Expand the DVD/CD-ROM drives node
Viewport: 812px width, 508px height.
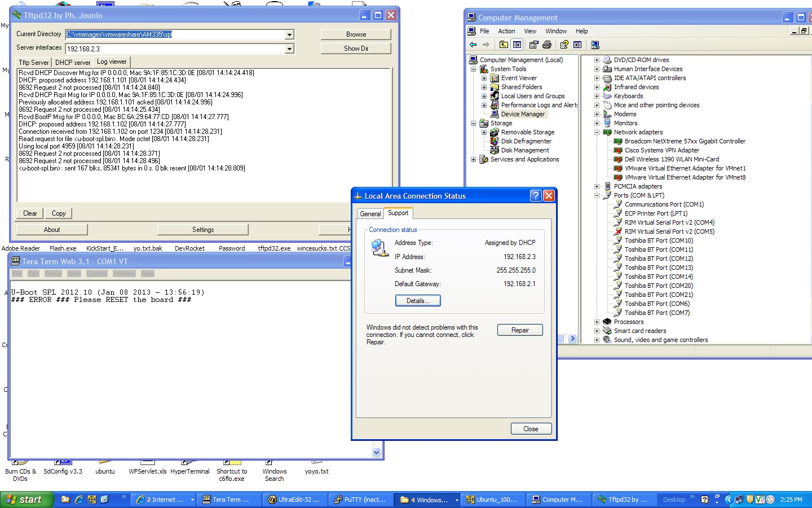pos(597,60)
